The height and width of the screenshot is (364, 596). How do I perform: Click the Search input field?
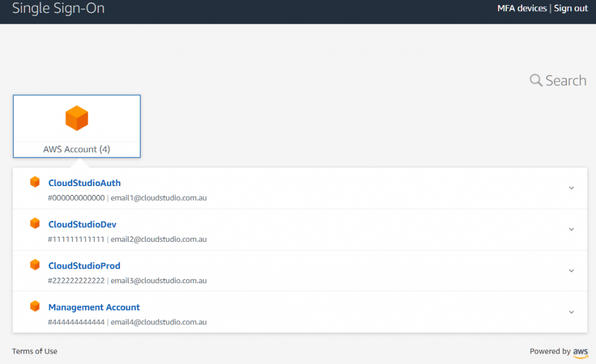[x=566, y=80]
